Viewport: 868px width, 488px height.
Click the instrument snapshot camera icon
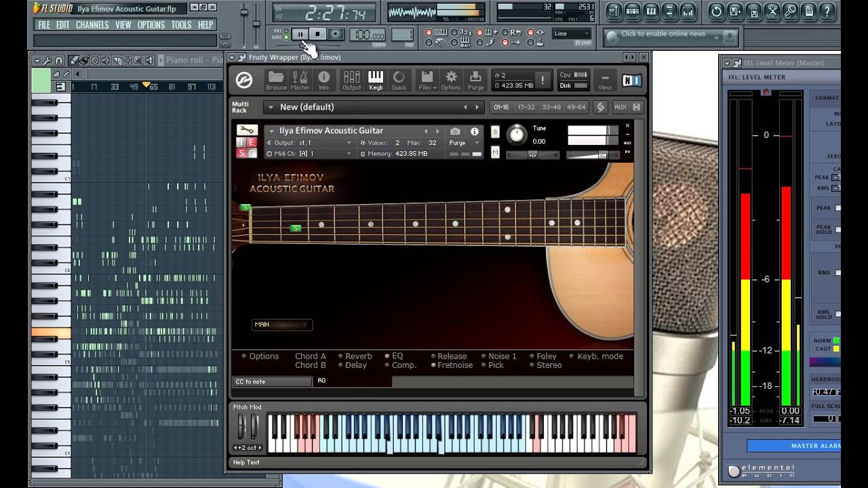pos(455,131)
